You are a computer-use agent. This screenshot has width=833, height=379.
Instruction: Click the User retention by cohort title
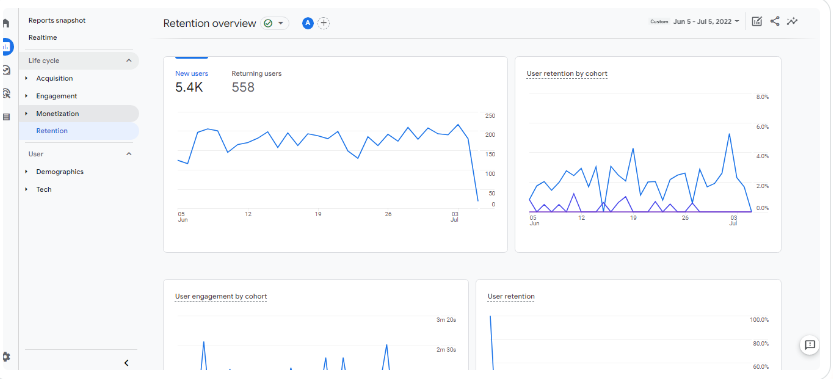click(567, 74)
